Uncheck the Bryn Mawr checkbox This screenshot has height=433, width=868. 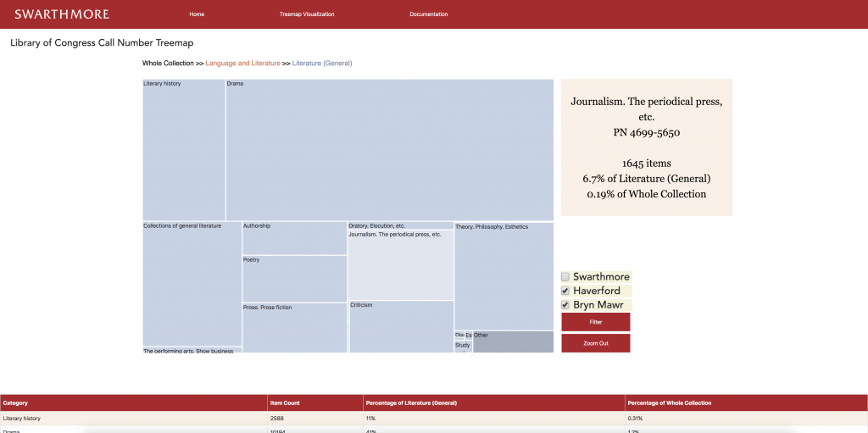click(565, 305)
